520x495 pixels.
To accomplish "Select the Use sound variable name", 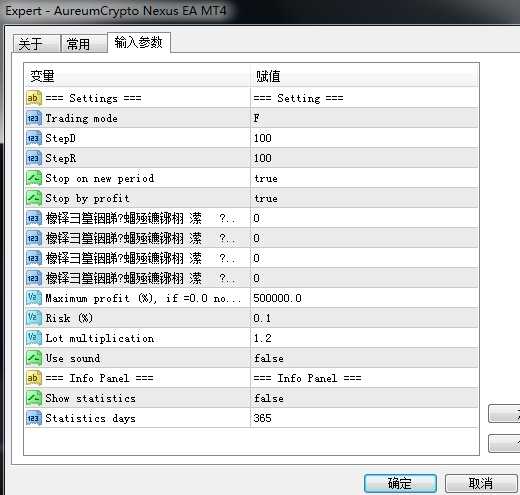I will pyautogui.click(x=73, y=358).
